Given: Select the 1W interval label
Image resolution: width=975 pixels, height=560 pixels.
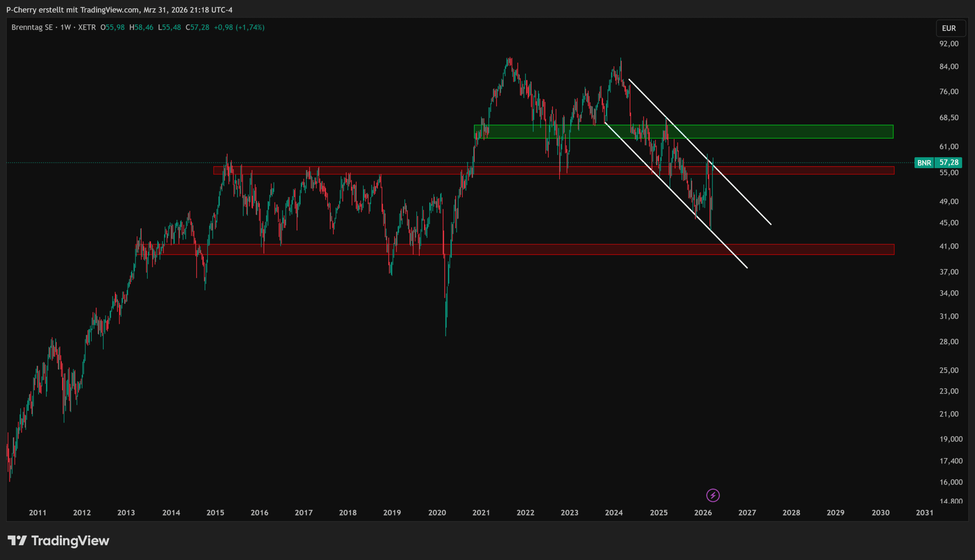Looking at the screenshot, I should pos(66,27).
